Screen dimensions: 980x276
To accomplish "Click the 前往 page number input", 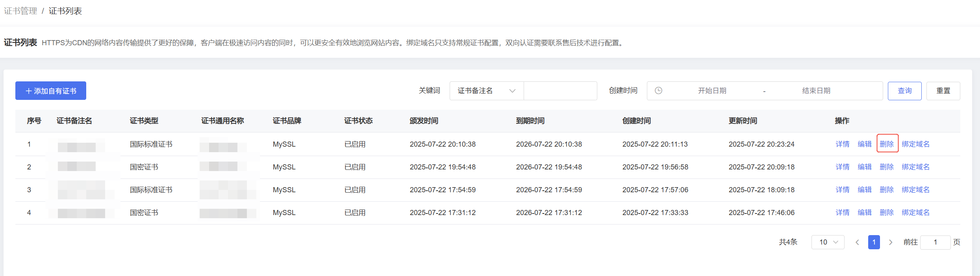I will [x=936, y=242].
